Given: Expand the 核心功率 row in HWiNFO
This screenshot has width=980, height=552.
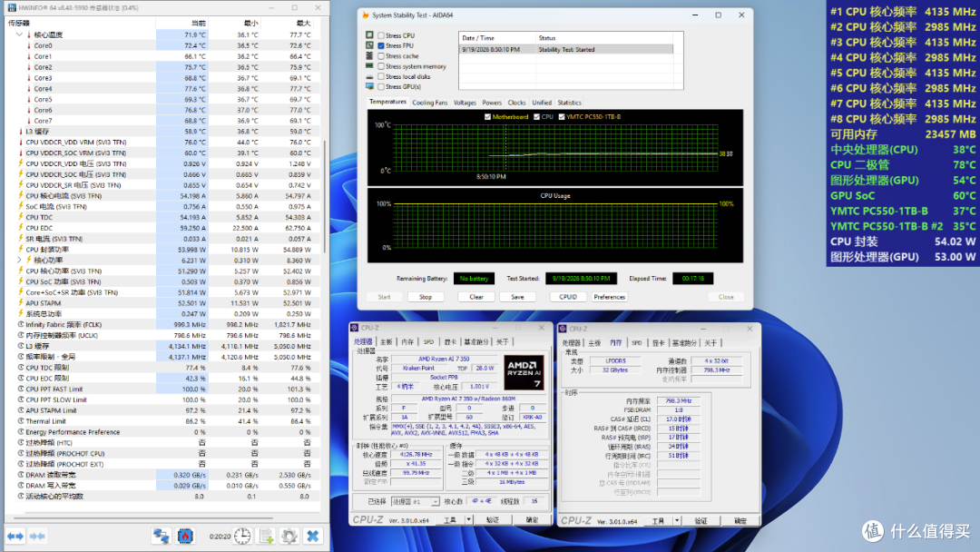Looking at the screenshot, I should point(19,260).
